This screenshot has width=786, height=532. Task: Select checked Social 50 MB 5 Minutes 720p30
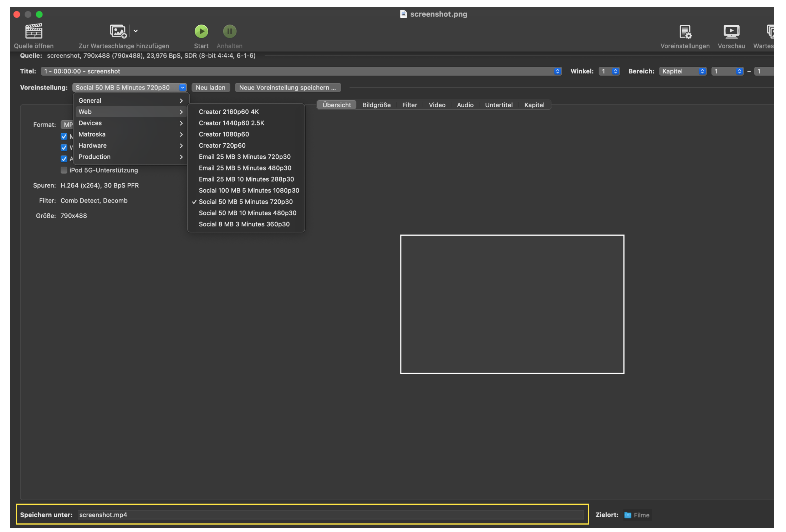tap(246, 202)
